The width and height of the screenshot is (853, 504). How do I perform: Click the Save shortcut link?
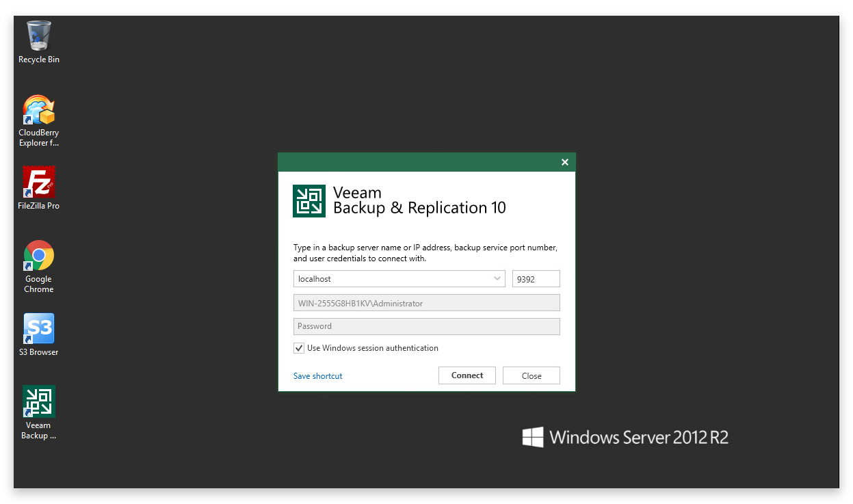[318, 376]
